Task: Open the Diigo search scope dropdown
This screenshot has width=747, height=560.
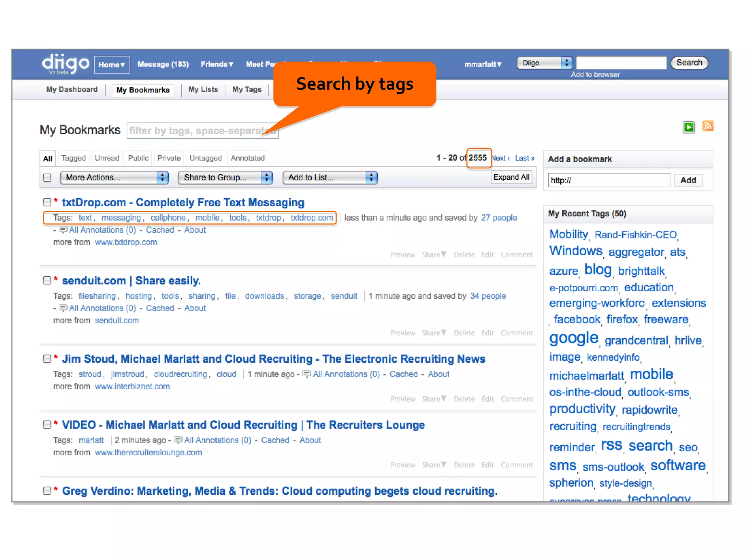Action: [x=545, y=63]
